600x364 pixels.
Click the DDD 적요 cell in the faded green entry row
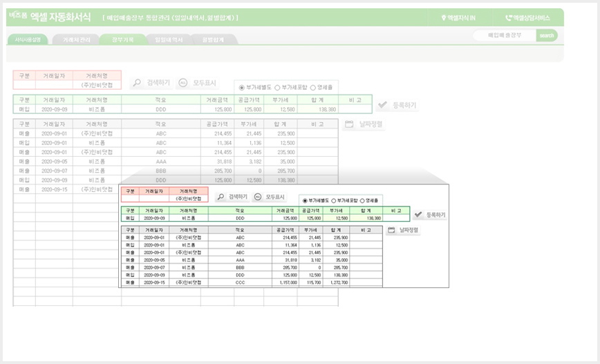coord(161,109)
